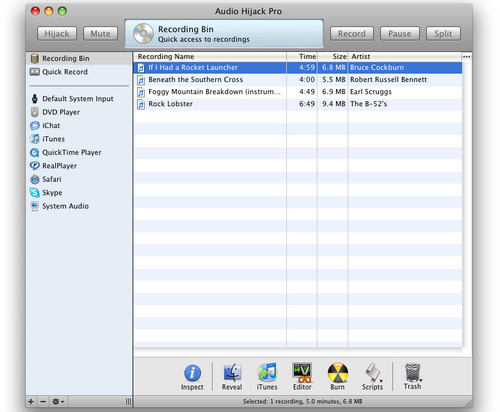
Task: Open the Editor icon
Action: (302, 372)
